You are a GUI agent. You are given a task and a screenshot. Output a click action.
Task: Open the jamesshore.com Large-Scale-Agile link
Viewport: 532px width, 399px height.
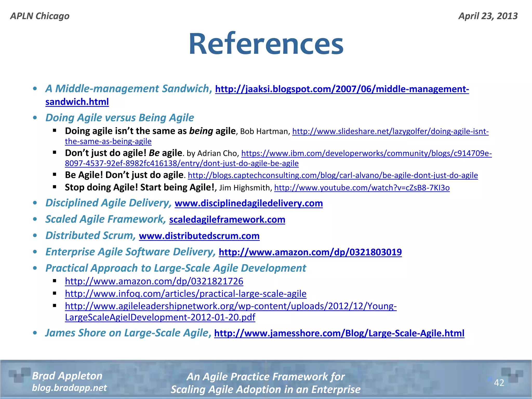(339, 333)
